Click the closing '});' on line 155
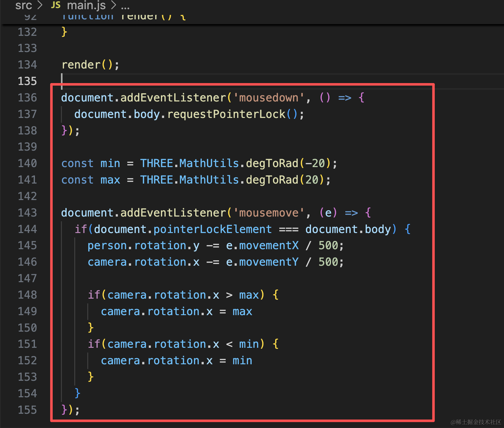504x428 pixels. (x=70, y=410)
